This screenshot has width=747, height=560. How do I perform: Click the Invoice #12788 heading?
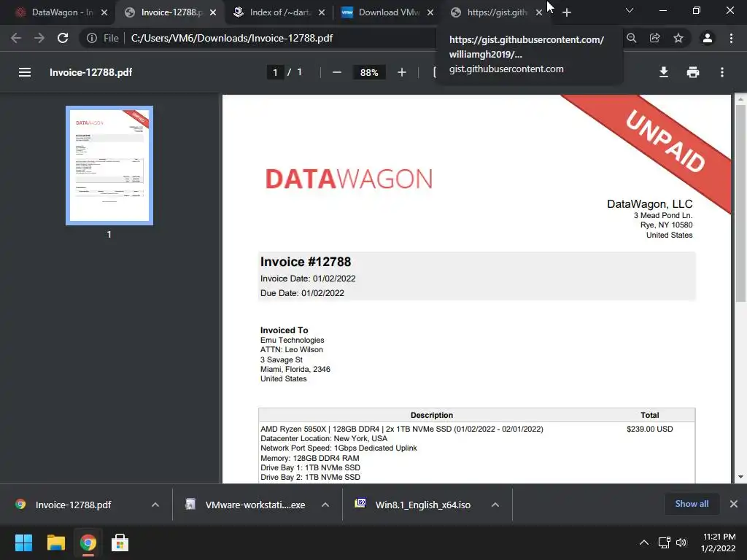point(306,262)
